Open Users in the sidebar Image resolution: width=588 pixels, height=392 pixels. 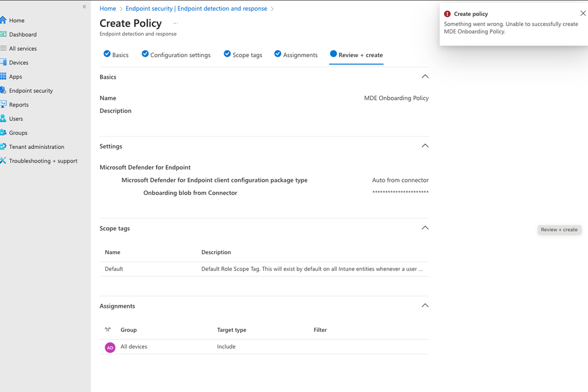pos(16,119)
